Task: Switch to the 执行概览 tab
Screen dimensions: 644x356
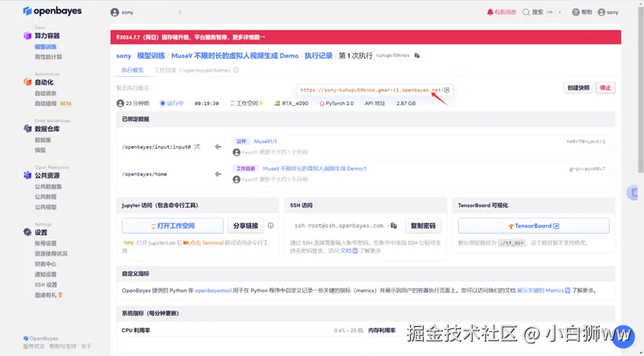Action: pyautogui.click(x=133, y=70)
